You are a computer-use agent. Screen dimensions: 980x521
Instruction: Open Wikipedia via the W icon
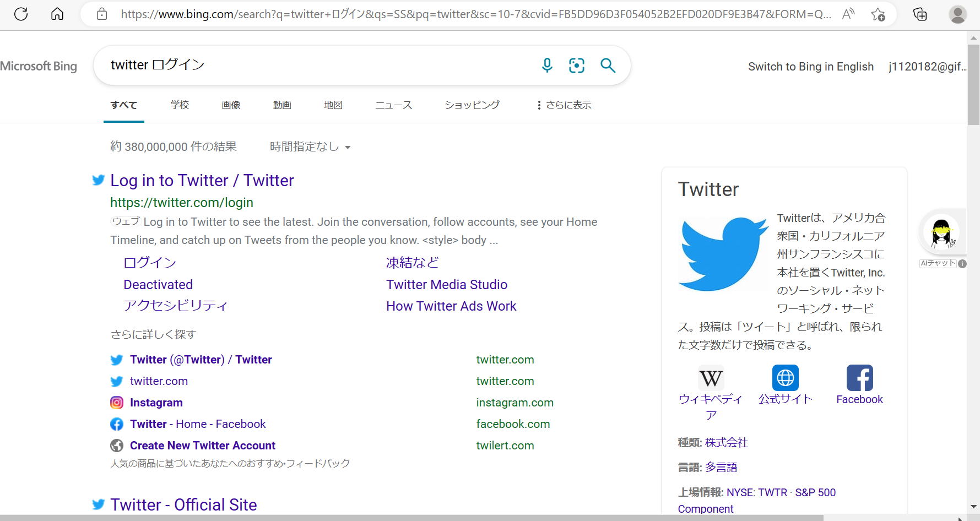[711, 378]
